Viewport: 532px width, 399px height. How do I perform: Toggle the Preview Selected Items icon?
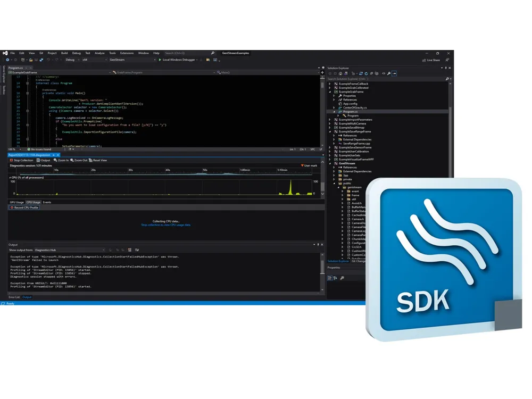pyautogui.click(x=394, y=73)
